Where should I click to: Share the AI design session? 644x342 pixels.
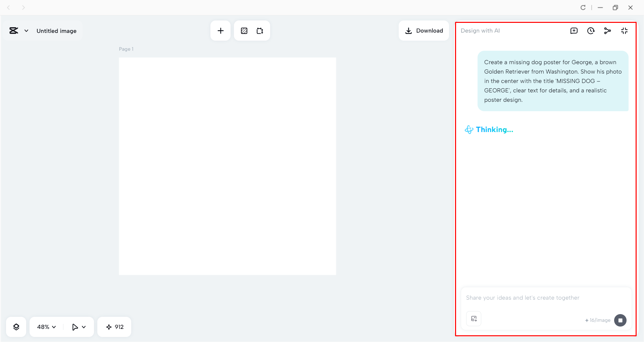pyautogui.click(x=608, y=31)
